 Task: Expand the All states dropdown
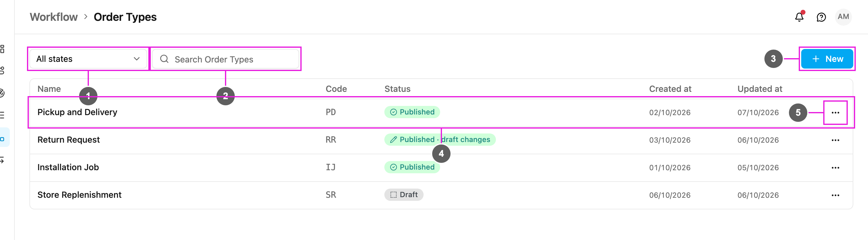88,59
